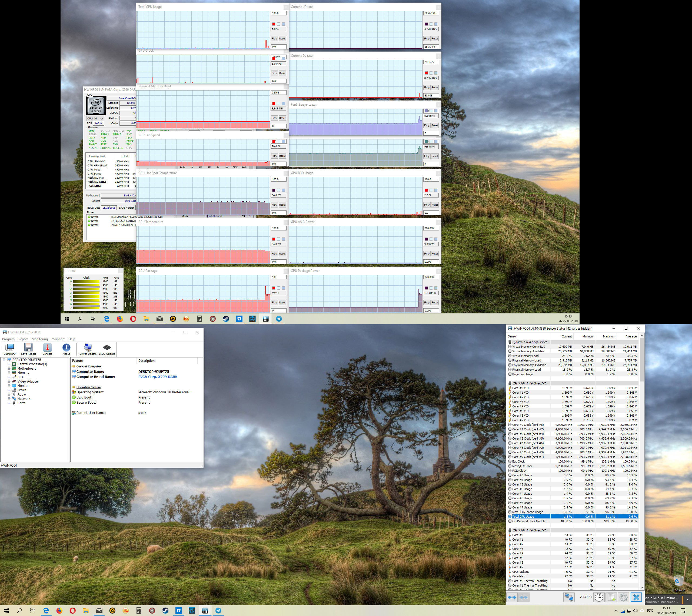Image resolution: width=692 pixels, height=616 pixels.
Task: Click the clock reset-time icon in sensor window
Action: tap(598, 597)
